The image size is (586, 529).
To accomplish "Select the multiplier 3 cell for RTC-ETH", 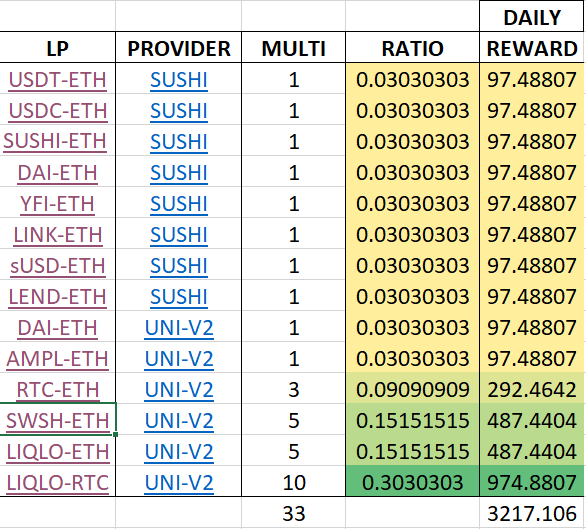I will (294, 388).
